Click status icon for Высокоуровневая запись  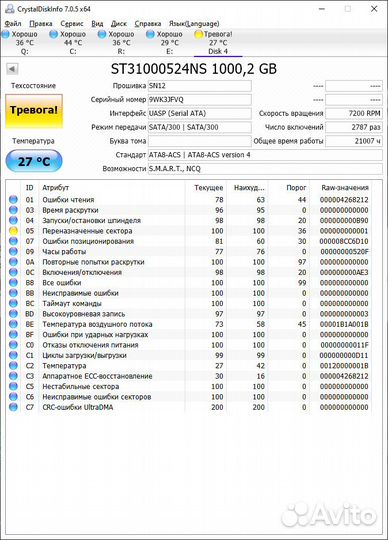pyautogui.click(x=13, y=314)
